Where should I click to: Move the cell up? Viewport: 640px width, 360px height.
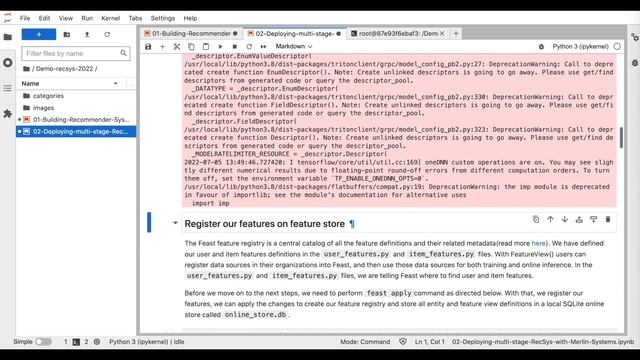550,220
